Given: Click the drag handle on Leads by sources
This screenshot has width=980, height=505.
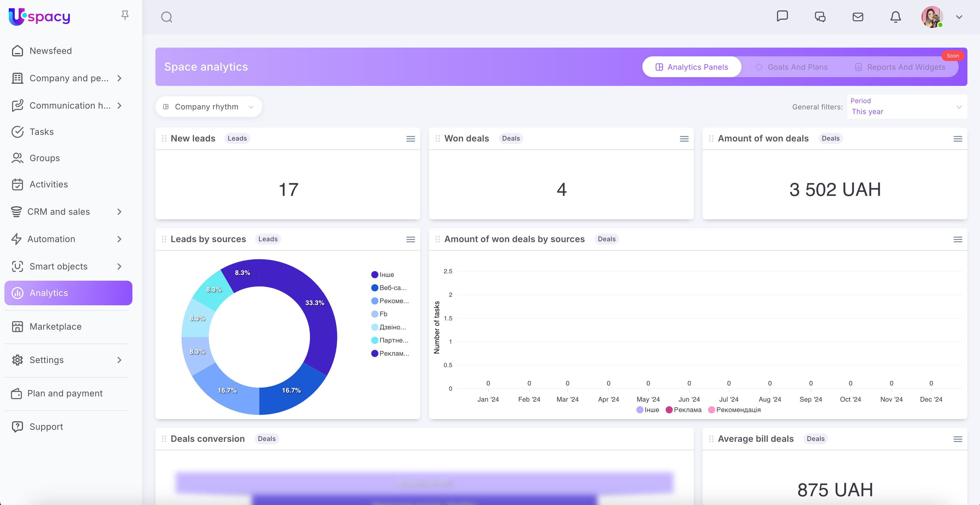Looking at the screenshot, I should (164, 239).
